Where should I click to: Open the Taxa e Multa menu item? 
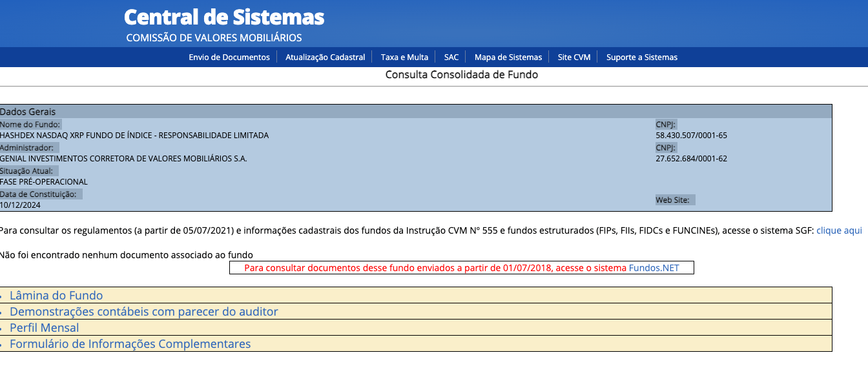pyautogui.click(x=404, y=57)
